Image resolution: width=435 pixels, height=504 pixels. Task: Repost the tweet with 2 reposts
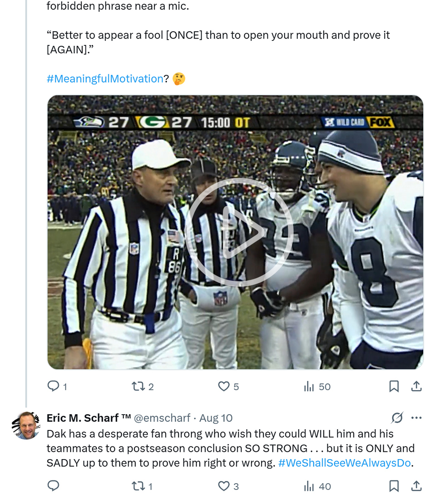[x=137, y=387]
